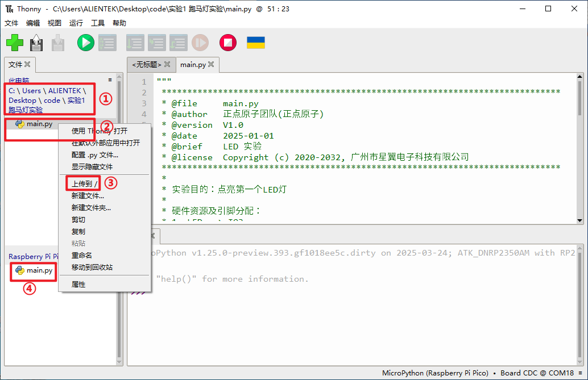Image resolution: width=588 pixels, height=380 pixels.
Task: Select main.py under Raspberry Pi Pico
Action: pyautogui.click(x=34, y=270)
